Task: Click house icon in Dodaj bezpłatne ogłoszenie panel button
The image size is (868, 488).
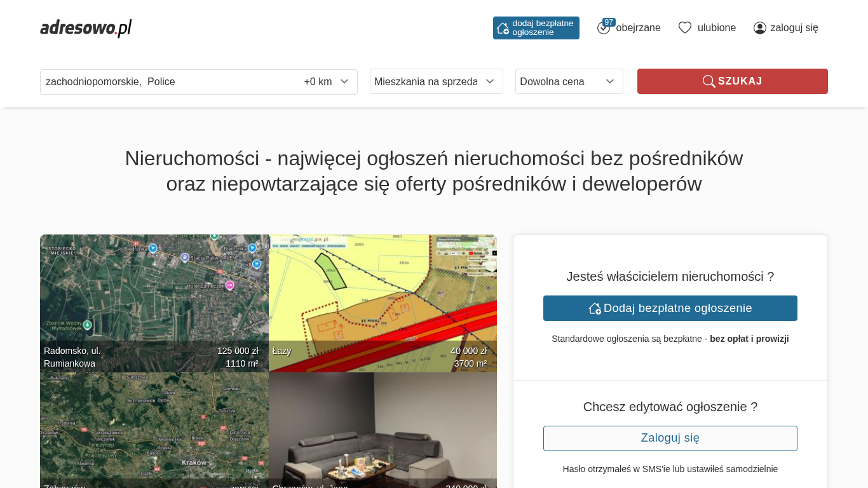Action: coord(595,308)
